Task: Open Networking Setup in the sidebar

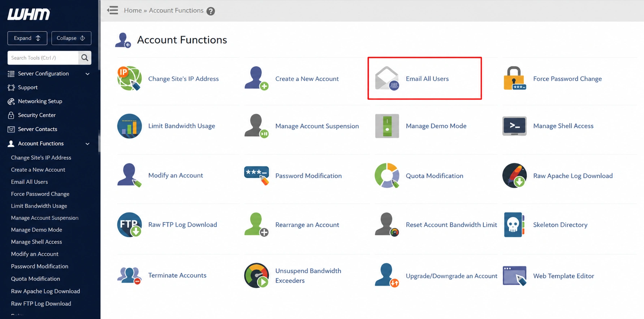Action: coord(40,101)
